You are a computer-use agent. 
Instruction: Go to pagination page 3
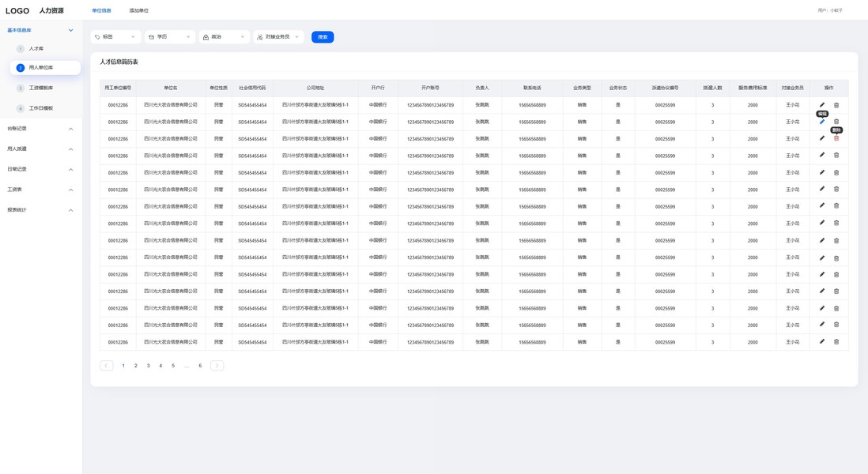[149, 366]
